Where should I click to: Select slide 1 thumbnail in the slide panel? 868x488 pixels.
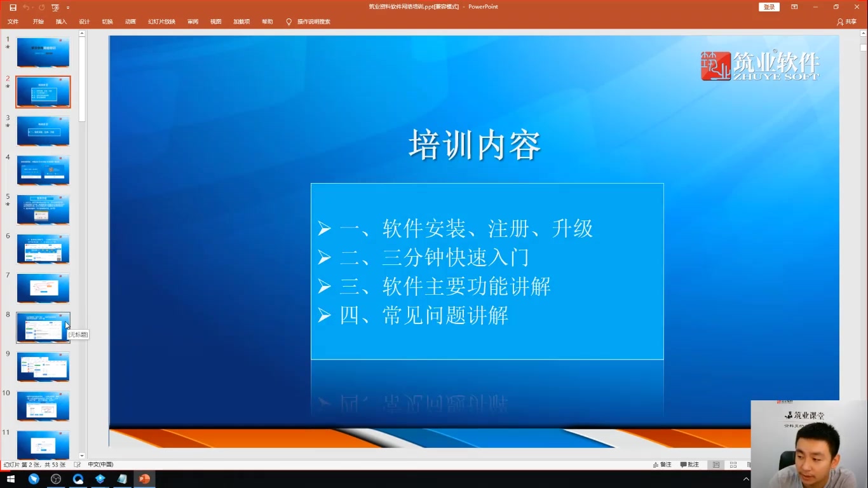tap(43, 52)
